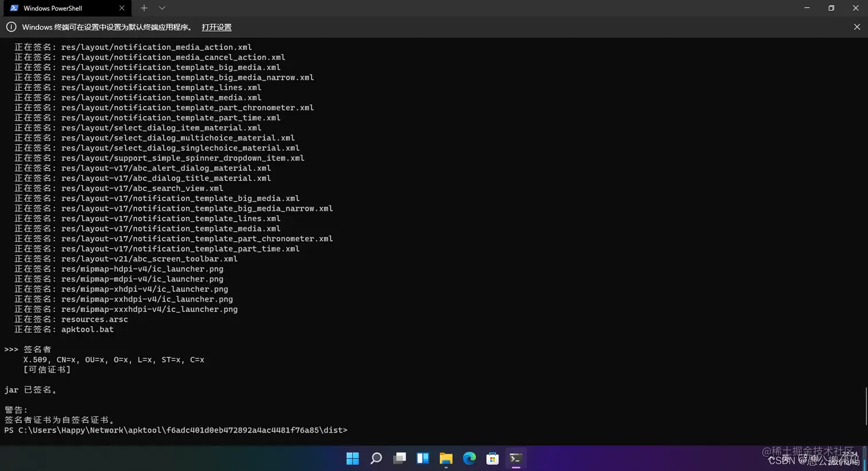Click the line notification_media_cancel_action.xml

point(150,57)
